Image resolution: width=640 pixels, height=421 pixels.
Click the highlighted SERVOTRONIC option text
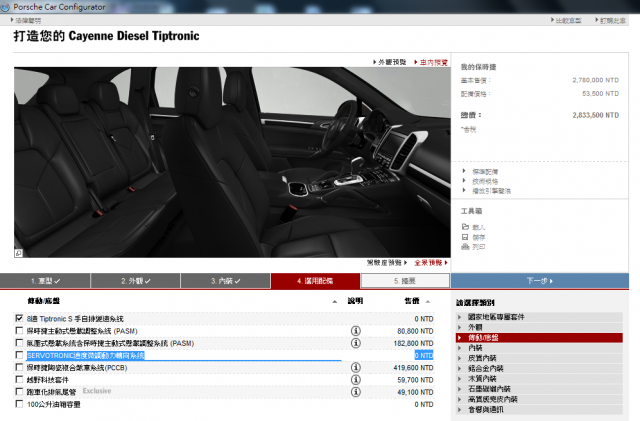86,356
